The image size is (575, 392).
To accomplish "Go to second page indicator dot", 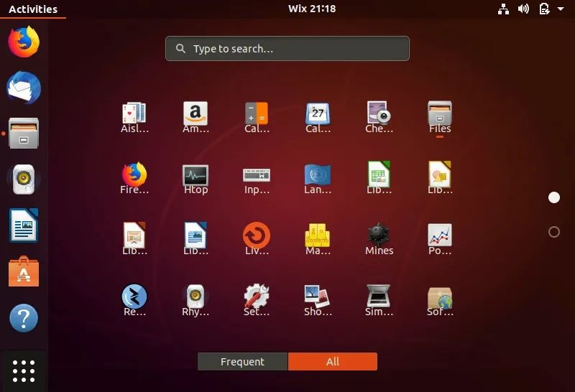I will [x=554, y=232].
